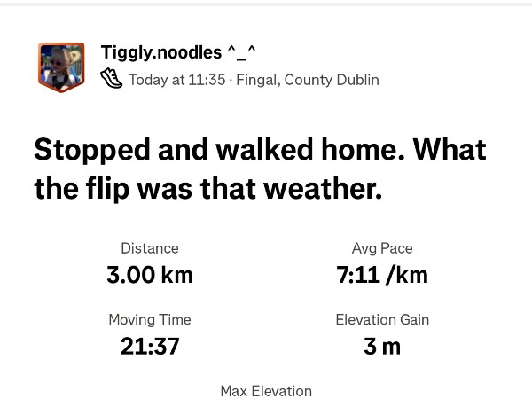The width and height of the screenshot is (532, 399).
Task: Open the Tiggly.noodles profile avatar
Action: point(61,66)
